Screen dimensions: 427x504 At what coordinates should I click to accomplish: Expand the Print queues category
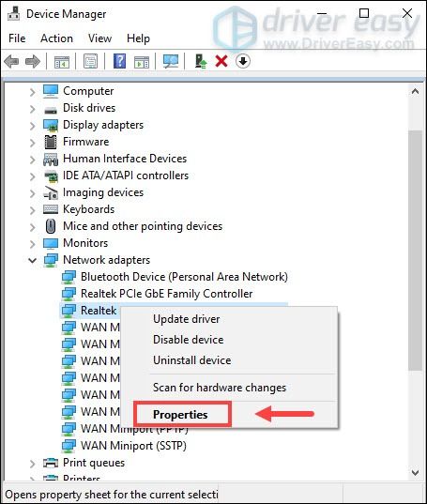click(x=33, y=464)
